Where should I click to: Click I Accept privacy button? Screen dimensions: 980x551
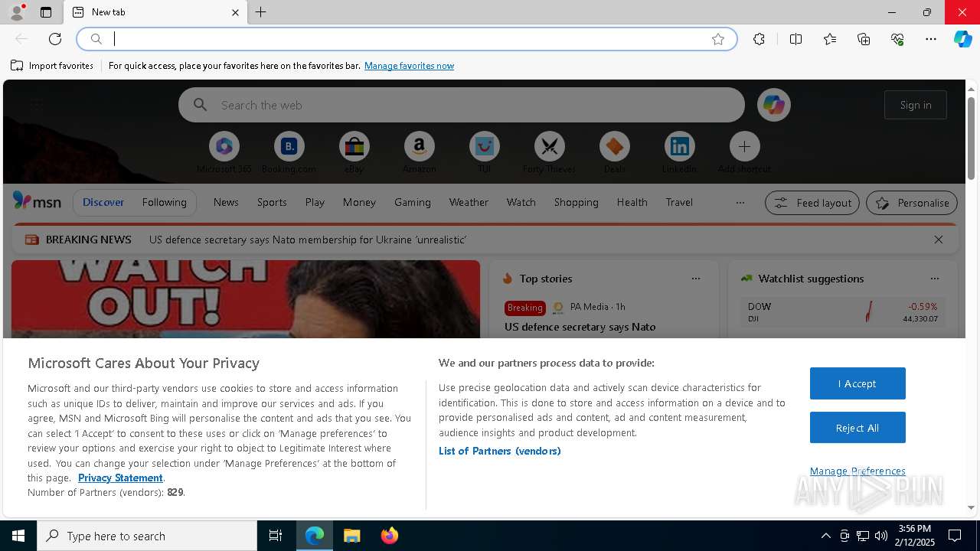(x=857, y=383)
